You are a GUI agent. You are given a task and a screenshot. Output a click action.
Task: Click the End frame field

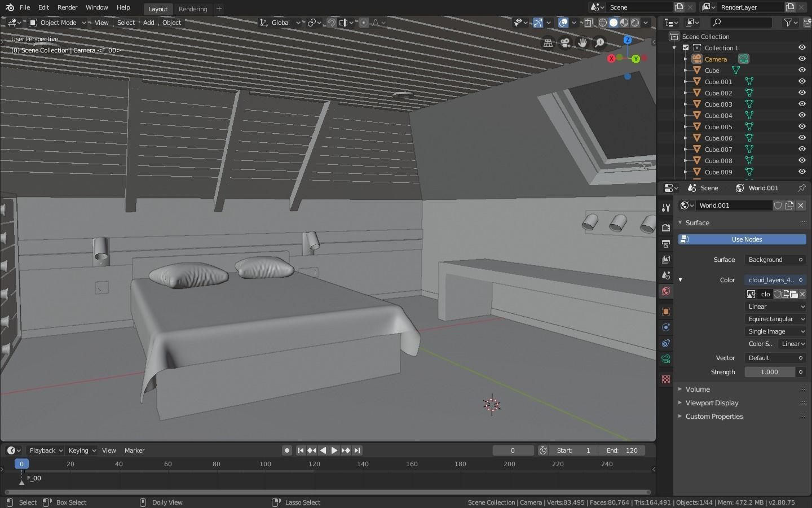[622, 450]
